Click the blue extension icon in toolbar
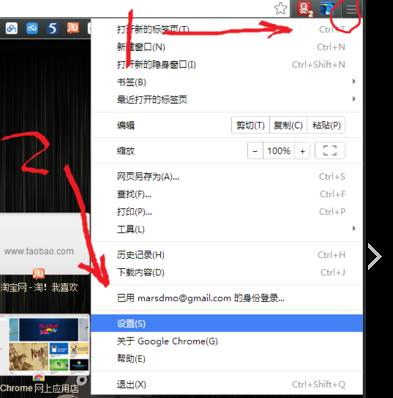Screen dimensions: 393x398 click(326, 9)
